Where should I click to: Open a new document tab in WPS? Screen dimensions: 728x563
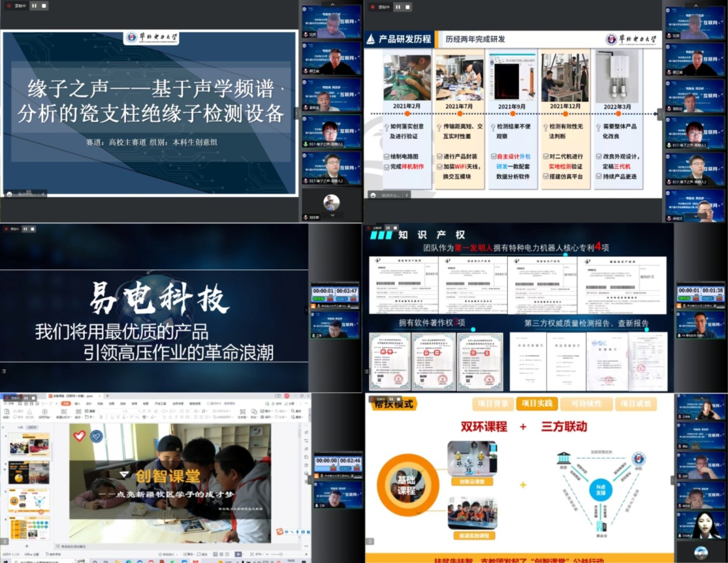click(x=107, y=396)
